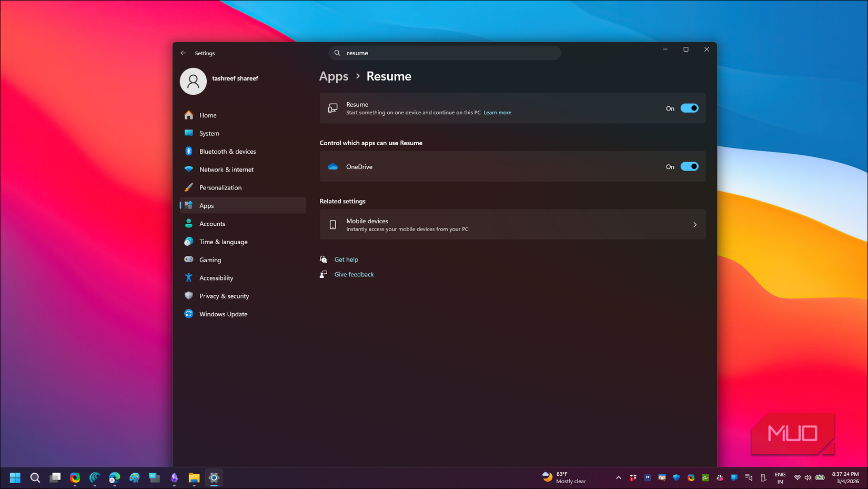This screenshot has width=868, height=489.
Task: Open Accounts settings
Action: pyautogui.click(x=213, y=224)
